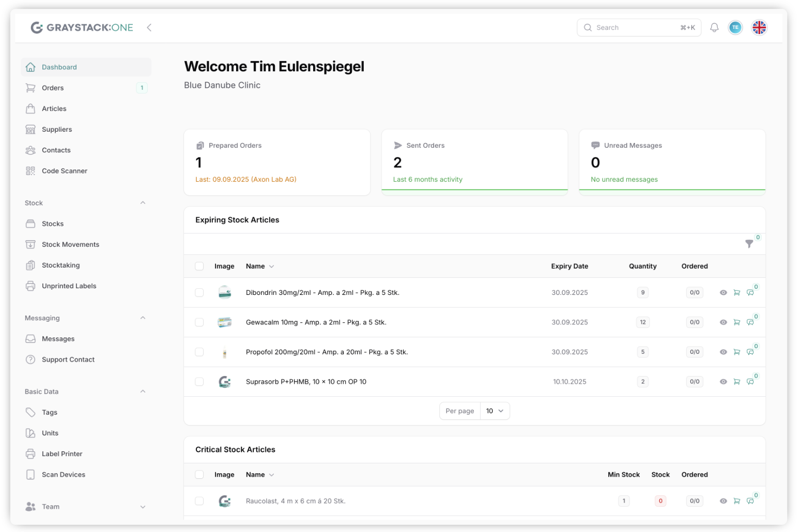Click the TE user avatar
The image size is (801, 532).
(735, 28)
